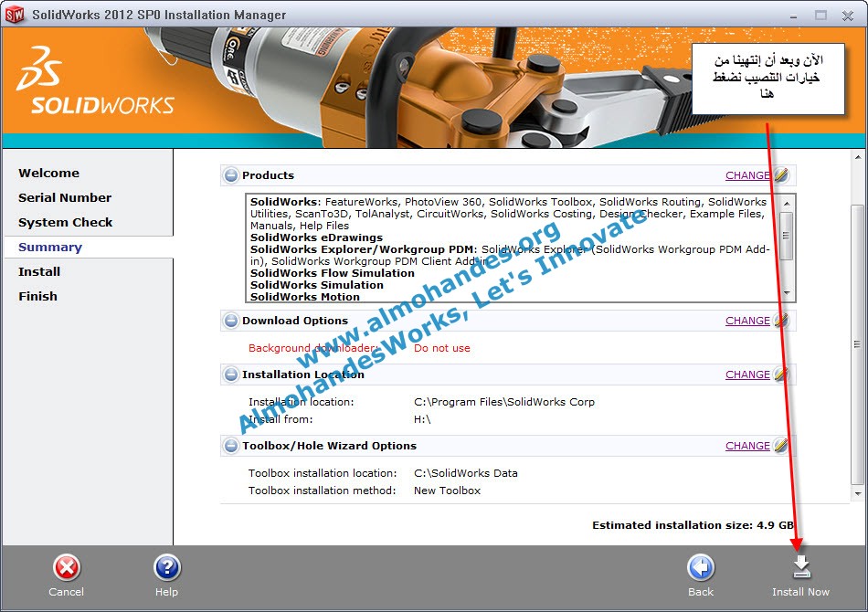Select the Finish step in the sidebar
This screenshot has width=868, height=612.
(37, 296)
